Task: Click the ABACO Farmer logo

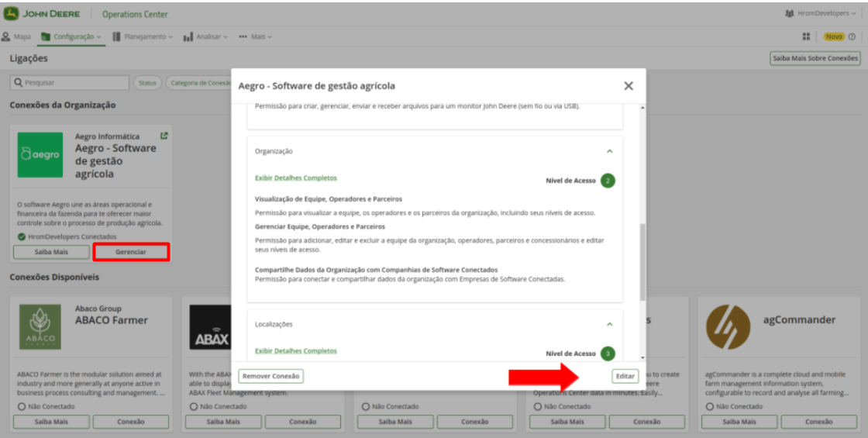Action: coord(40,327)
